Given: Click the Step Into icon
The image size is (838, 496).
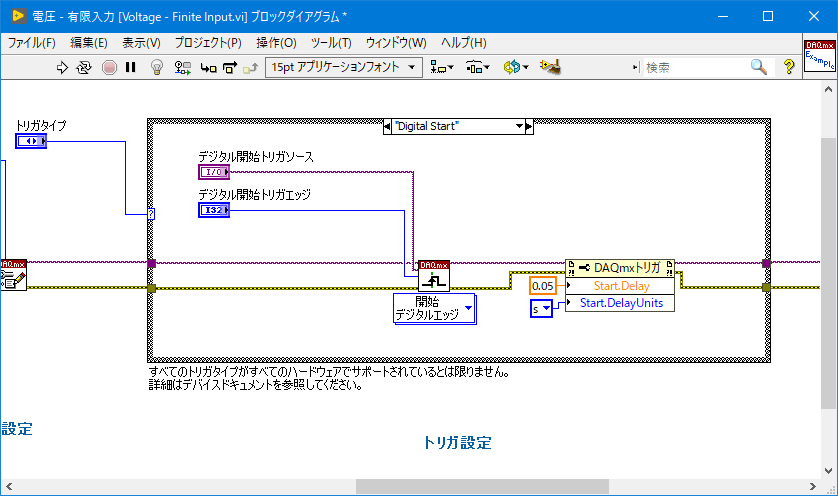Looking at the screenshot, I should 208,67.
